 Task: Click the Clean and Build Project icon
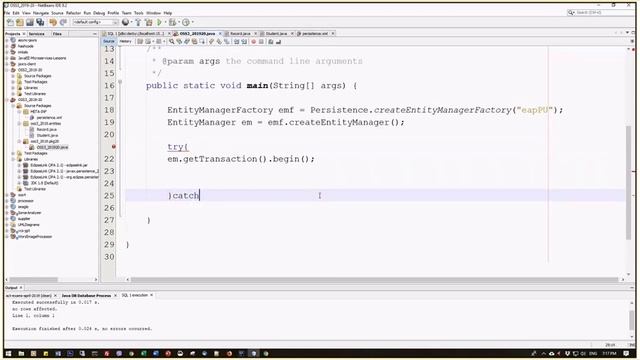tap(149, 22)
